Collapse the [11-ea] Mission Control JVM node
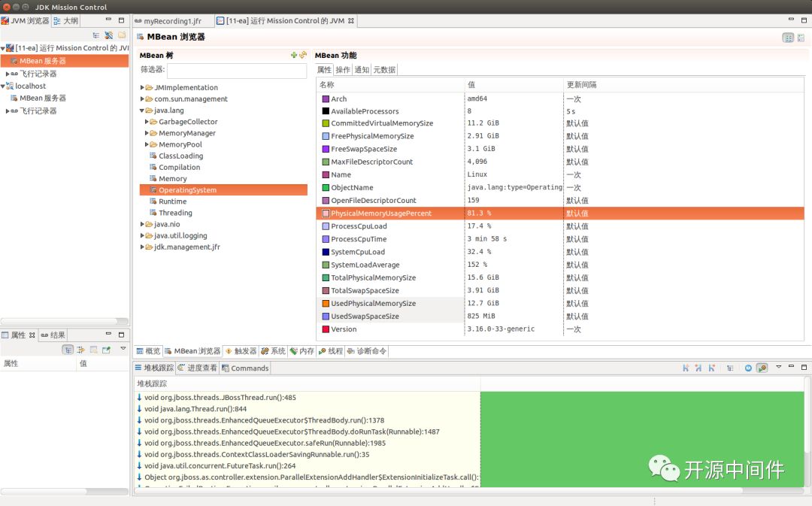The height and width of the screenshot is (506, 812). pyautogui.click(x=2, y=48)
